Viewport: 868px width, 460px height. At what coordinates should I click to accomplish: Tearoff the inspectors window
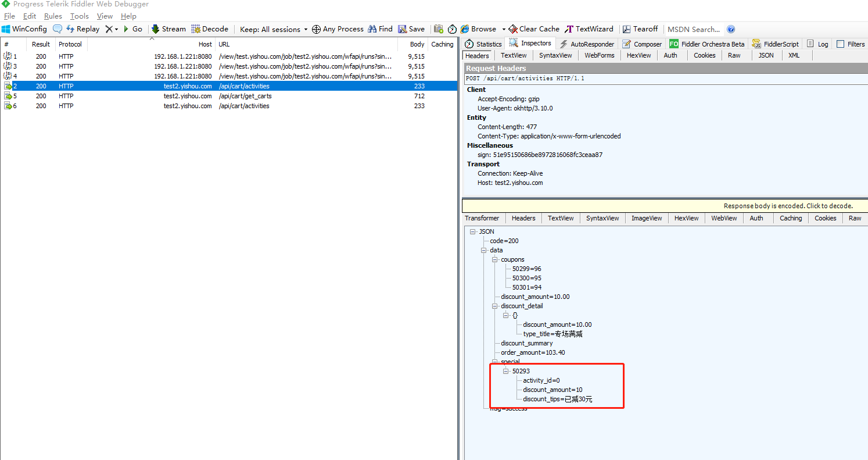click(640, 29)
